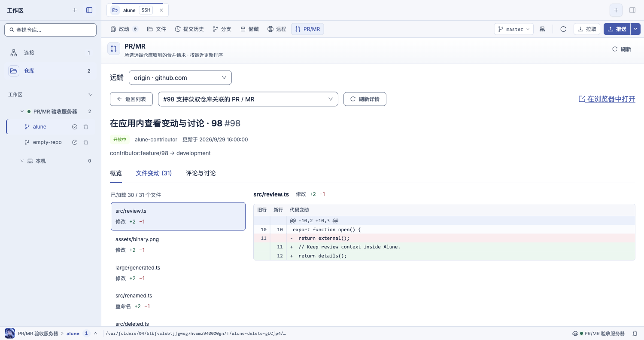Viewport: 644px width, 340px height.
Task: Open 提交历史 commit history
Action: [x=189, y=29]
